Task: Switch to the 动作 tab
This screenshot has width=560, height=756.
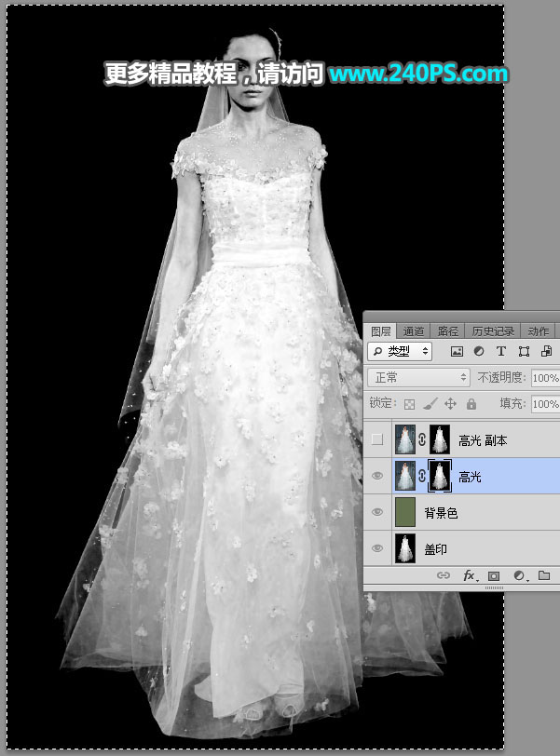Action: pyautogui.click(x=539, y=331)
